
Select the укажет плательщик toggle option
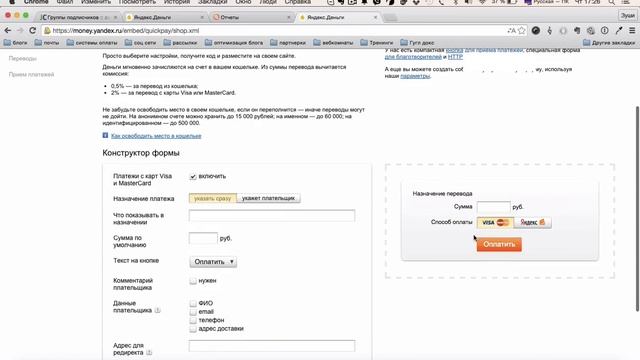click(269, 198)
